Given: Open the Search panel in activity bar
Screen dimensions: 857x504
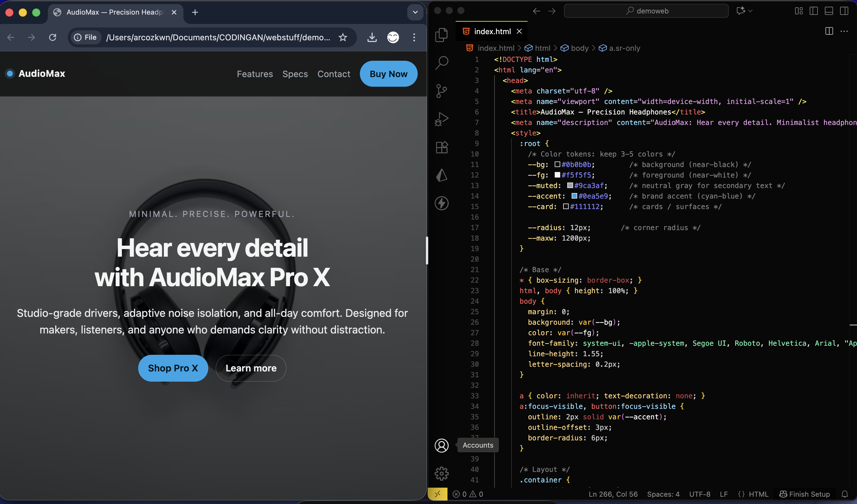Looking at the screenshot, I should [441, 62].
